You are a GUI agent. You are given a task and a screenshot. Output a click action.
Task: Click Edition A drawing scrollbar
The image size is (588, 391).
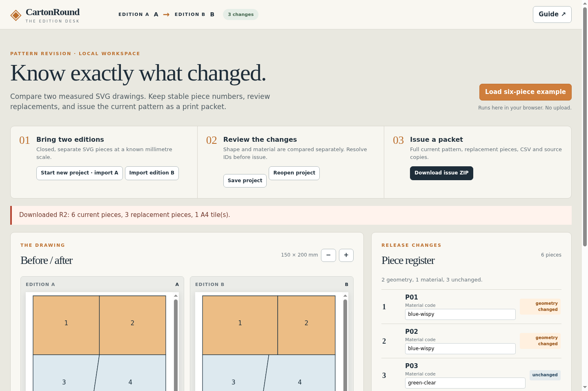[x=176, y=345]
